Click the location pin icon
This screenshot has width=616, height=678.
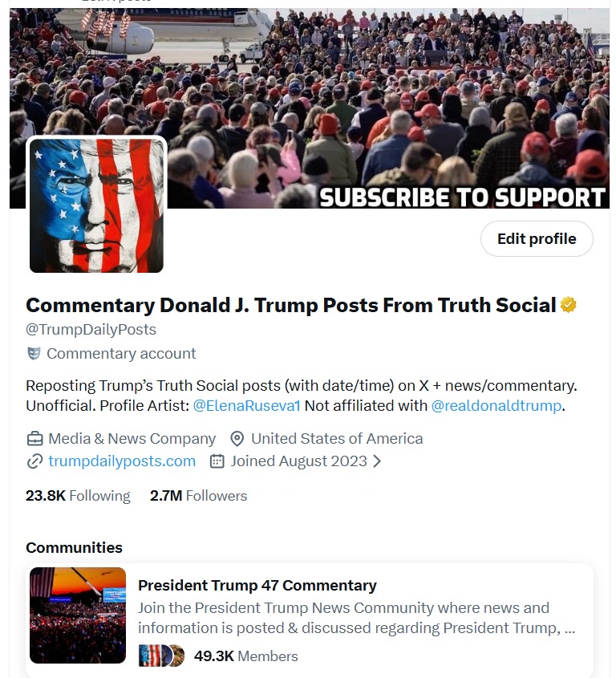click(237, 439)
